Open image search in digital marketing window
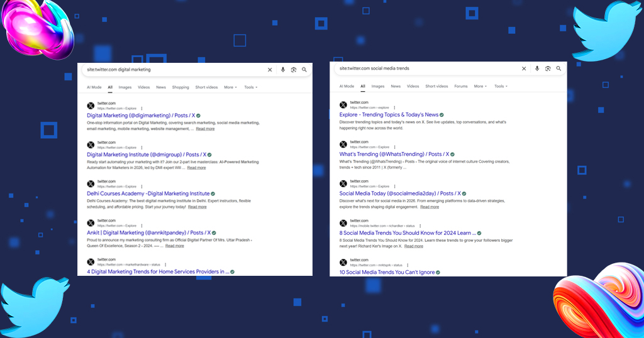The image size is (644, 338). click(294, 70)
